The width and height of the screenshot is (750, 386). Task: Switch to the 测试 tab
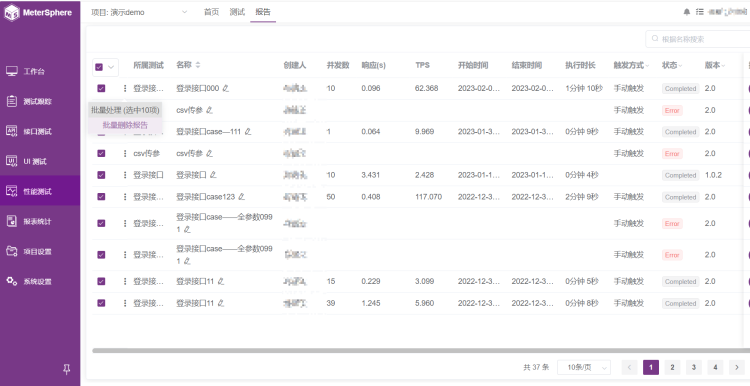pyautogui.click(x=237, y=12)
